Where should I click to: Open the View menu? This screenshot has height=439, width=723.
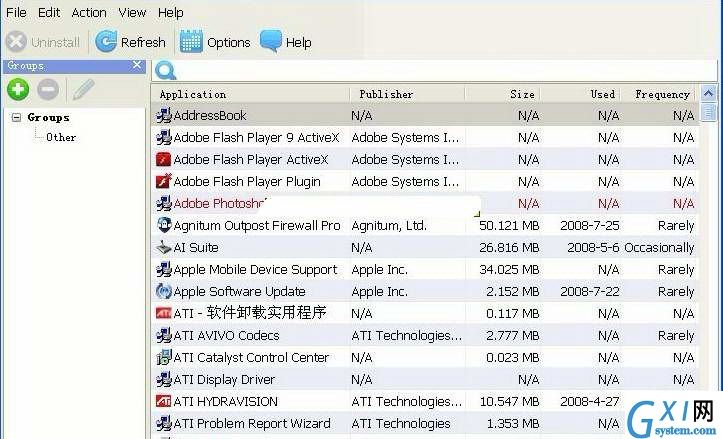[x=132, y=12]
